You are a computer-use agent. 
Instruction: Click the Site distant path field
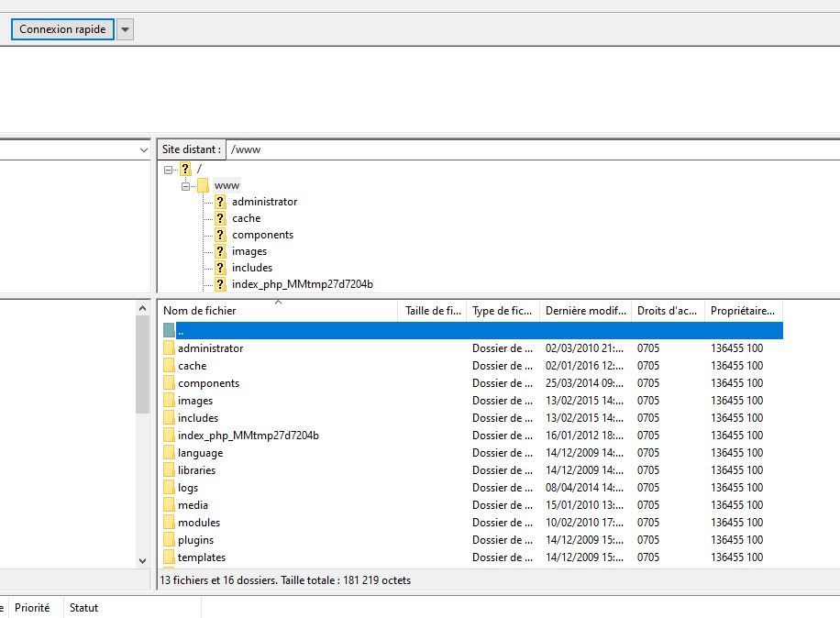point(532,149)
